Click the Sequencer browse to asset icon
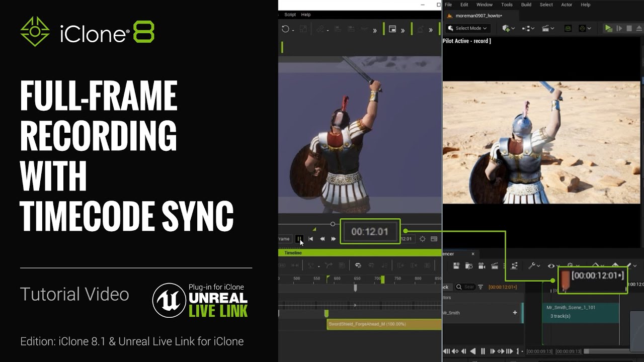Screen dimensions: 644x362 coord(469,266)
